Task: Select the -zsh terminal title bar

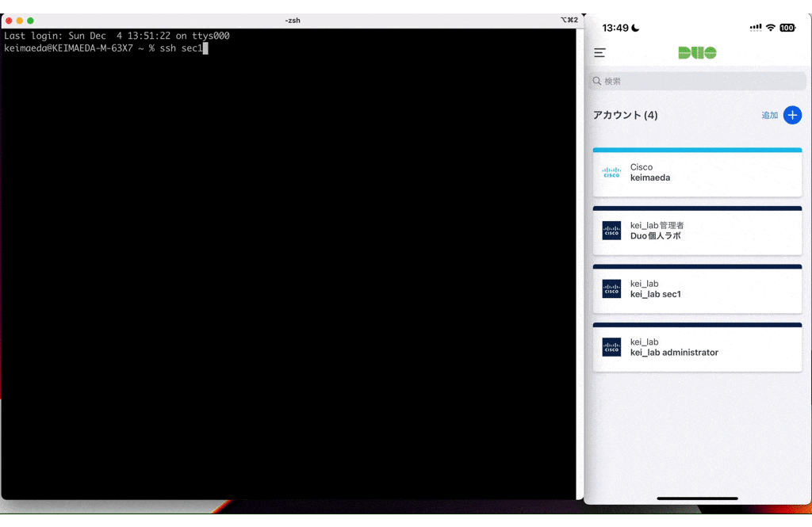Action: pyautogui.click(x=293, y=20)
